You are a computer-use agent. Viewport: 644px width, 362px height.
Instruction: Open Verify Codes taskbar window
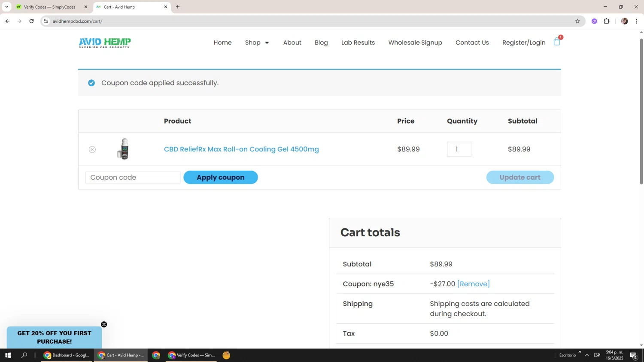tap(191, 355)
